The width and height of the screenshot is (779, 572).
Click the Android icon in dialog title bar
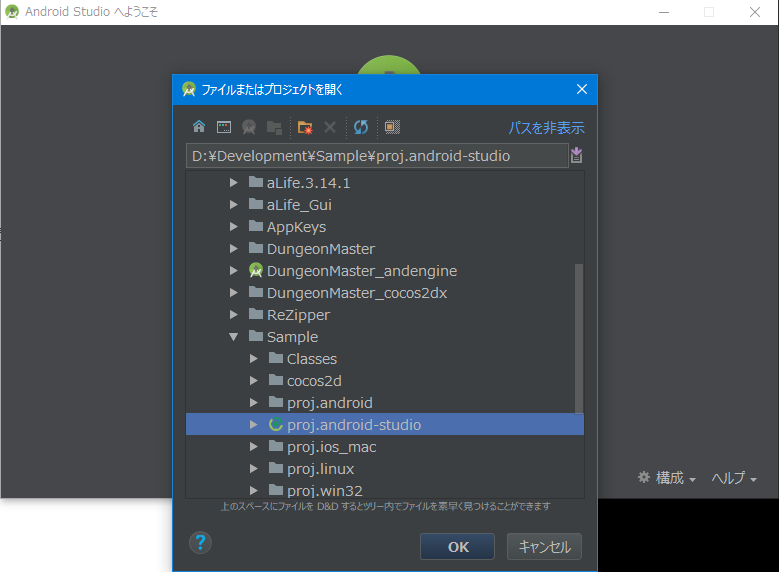click(x=189, y=89)
